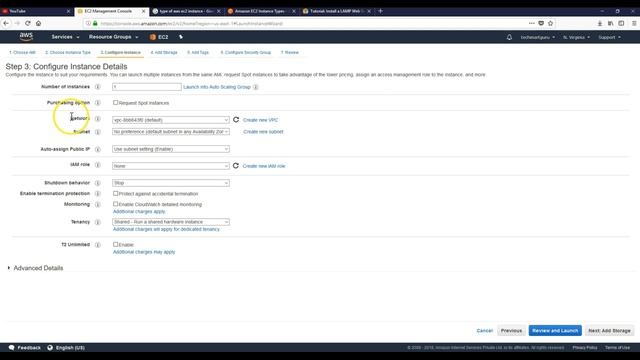
Task: Open the Tenancy dropdown
Action: [171, 222]
